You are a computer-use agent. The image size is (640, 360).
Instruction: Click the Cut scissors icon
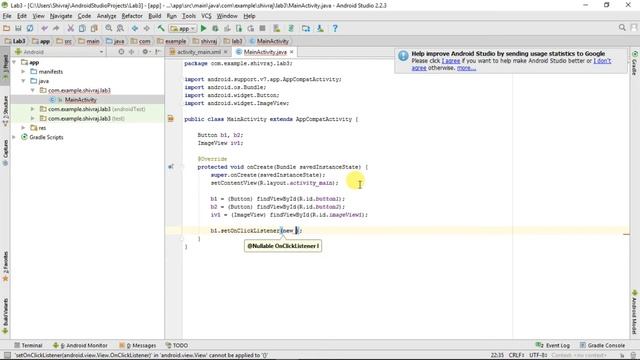tap(71, 28)
